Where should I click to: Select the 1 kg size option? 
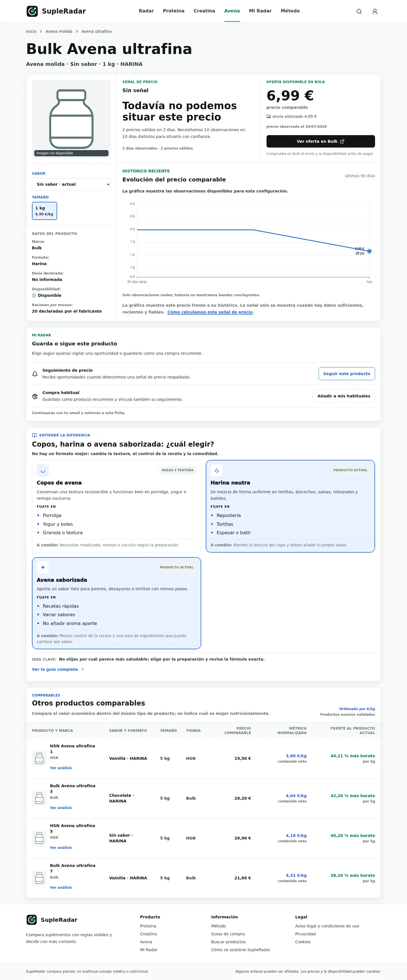pos(44,211)
